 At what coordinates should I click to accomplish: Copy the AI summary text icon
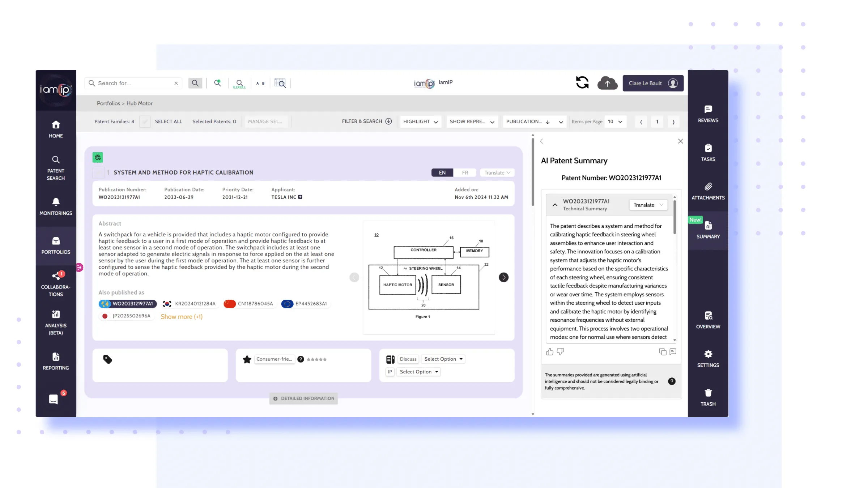click(663, 352)
